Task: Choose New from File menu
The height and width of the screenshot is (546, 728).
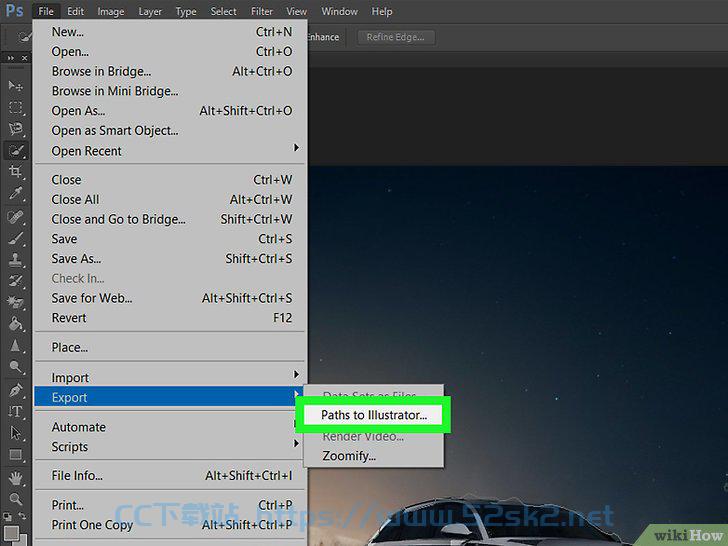Action: [170, 32]
